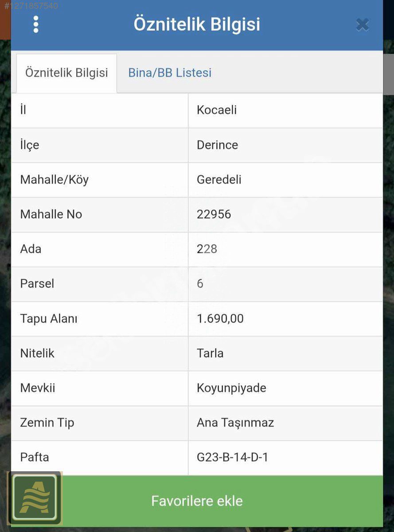Click the Zemin Tip value Ana Taşınmaz
Screen dimensions: 394x532
coord(235,422)
